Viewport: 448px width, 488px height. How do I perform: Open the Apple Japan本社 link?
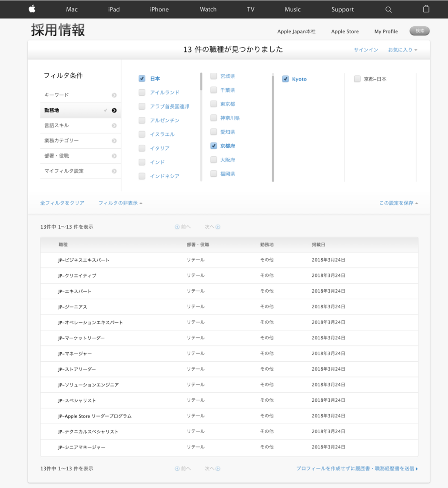[296, 31]
